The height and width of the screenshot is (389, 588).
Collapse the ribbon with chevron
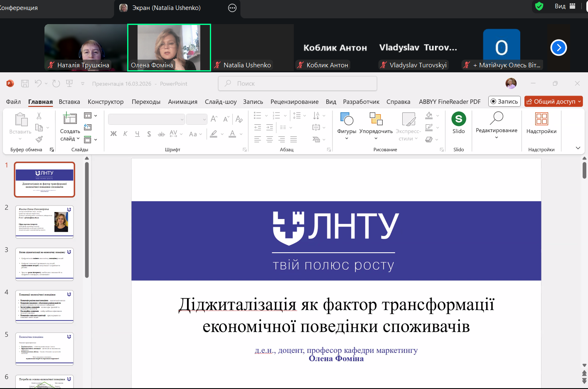click(578, 148)
